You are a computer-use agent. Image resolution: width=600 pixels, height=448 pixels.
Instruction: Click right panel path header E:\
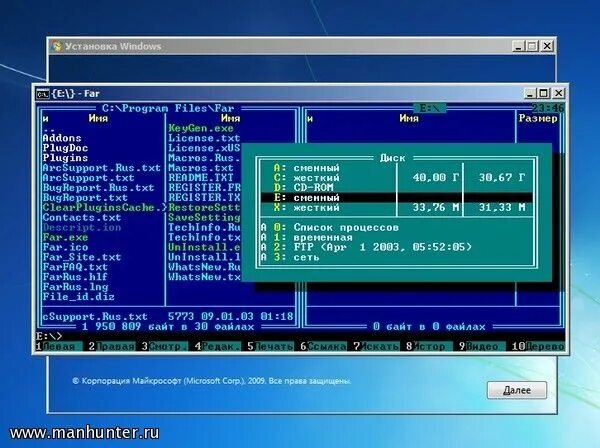coord(430,109)
